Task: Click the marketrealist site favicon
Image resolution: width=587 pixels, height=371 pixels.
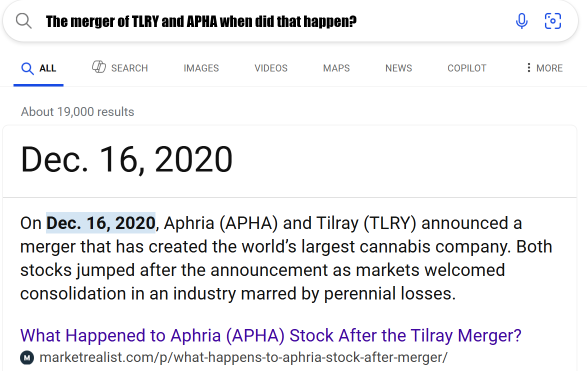Action: point(27,358)
